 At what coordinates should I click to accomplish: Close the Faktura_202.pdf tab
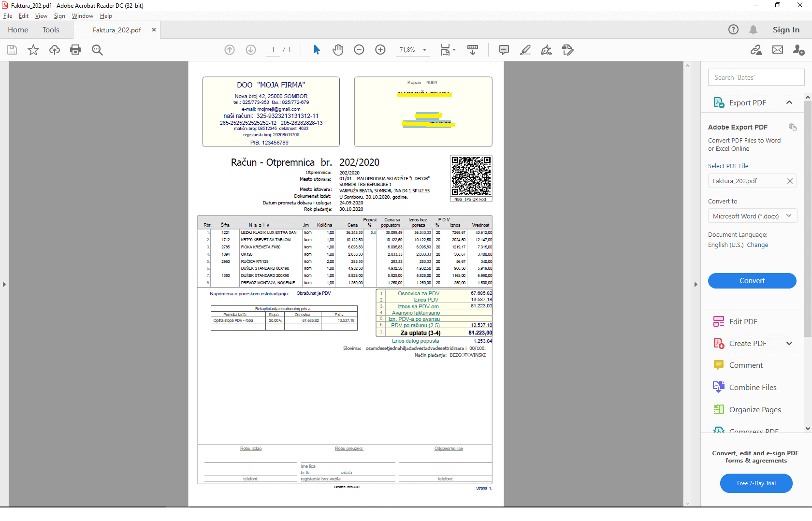tap(154, 29)
